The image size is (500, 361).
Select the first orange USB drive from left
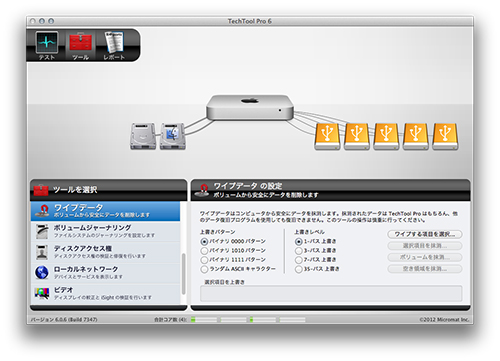(327, 136)
